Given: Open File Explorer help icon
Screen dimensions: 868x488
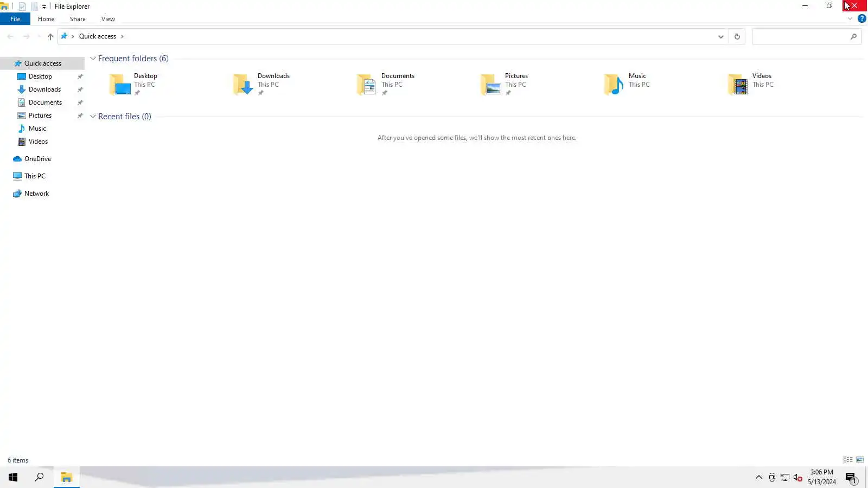Looking at the screenshot, I should click(x=861, y=19).
